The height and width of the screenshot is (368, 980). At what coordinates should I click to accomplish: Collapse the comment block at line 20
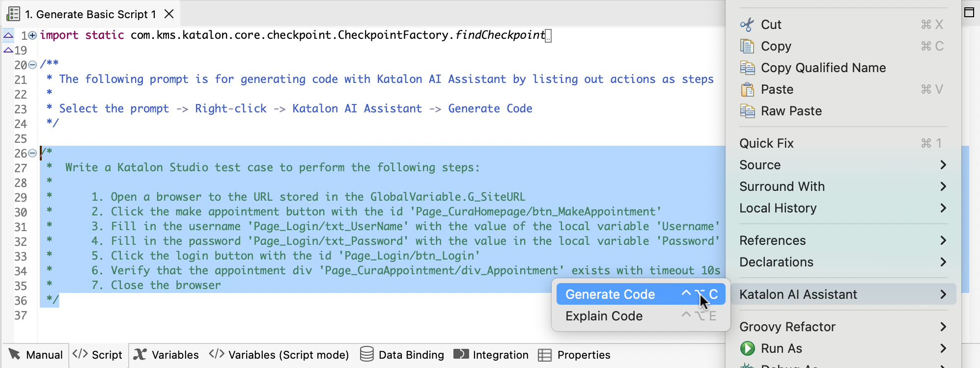pyautogui.click(x=32, y=65)
